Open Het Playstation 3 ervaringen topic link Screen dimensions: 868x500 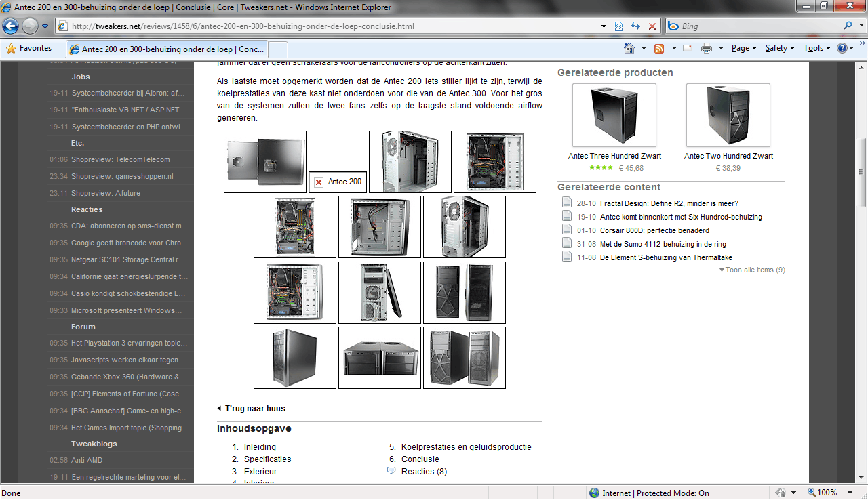pos(130,343)
